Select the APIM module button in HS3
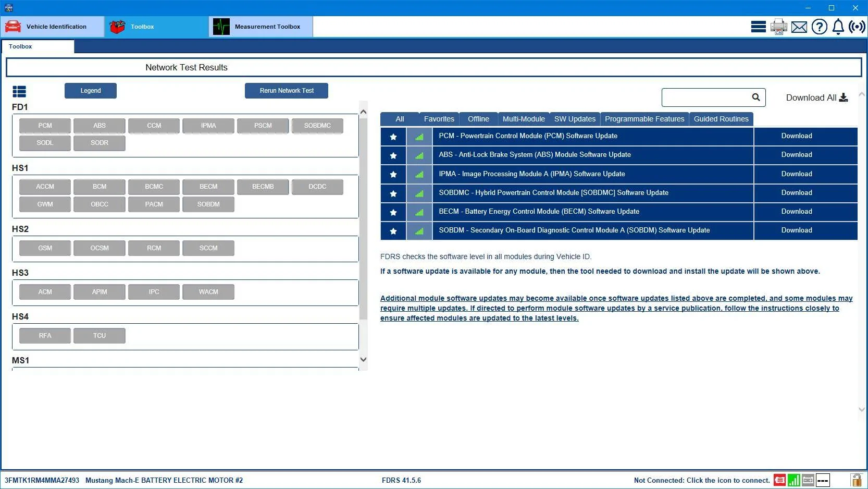Screen dimensions: 868x489 tap(100, 292)
